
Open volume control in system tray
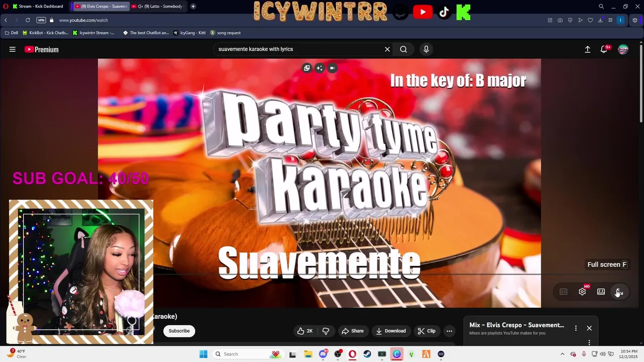pyautogui.click(x=603, y=354)
